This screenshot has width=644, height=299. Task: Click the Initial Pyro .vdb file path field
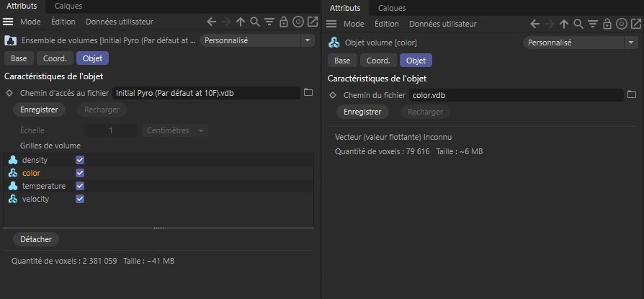(x=205, y=93)
